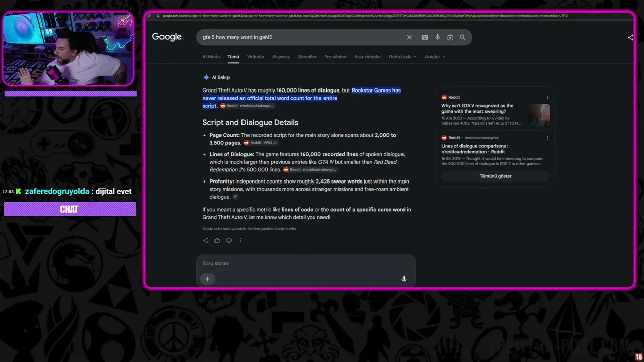The image size is (644, 362).
Task: Open 'Lines of dialogue comparisons' Reddit result
Action: (475, 149)
